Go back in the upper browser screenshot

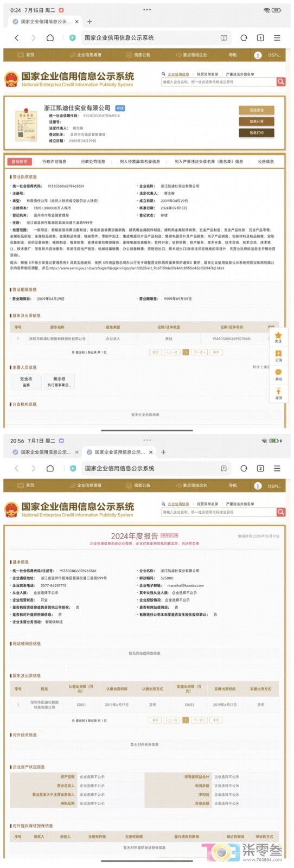tap(17, 38)
